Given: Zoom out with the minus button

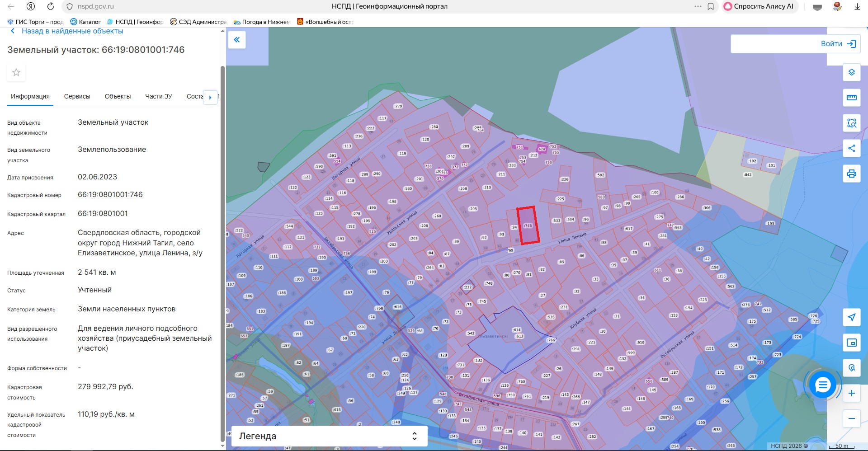Looking at the screenshot, I should tap(851, 418).
